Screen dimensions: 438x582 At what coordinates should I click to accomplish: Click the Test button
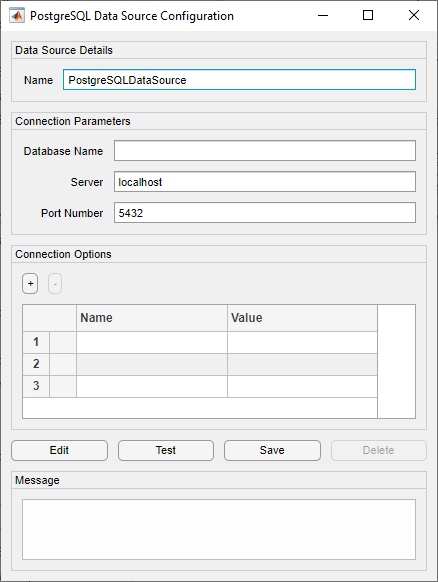click(166, 451)
